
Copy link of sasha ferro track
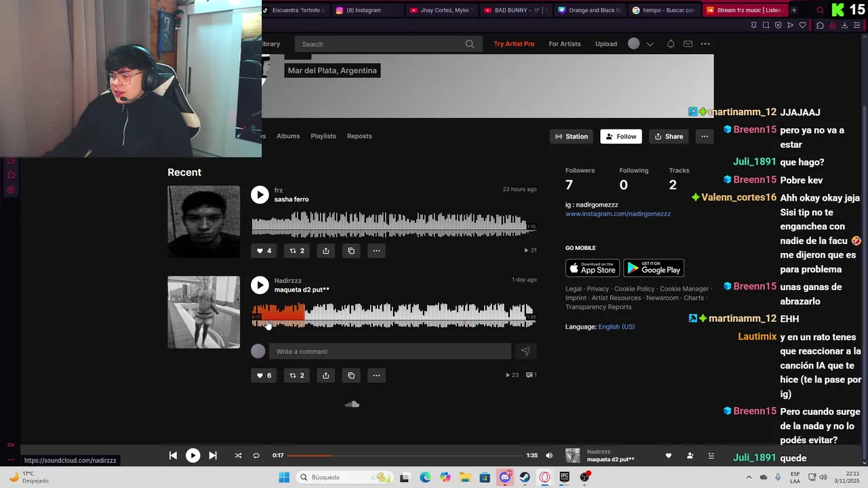pyautogui.click(x=351, y=251)
